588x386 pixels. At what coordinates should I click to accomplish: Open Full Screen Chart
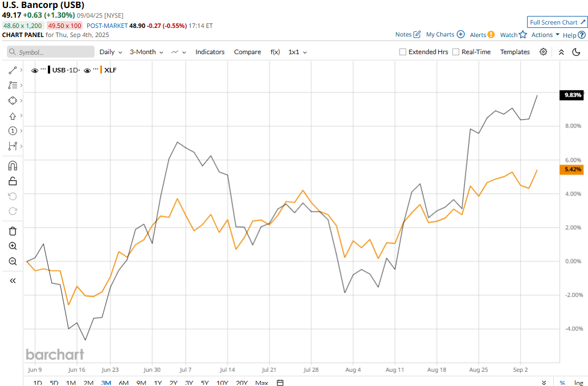click(557, 22)
